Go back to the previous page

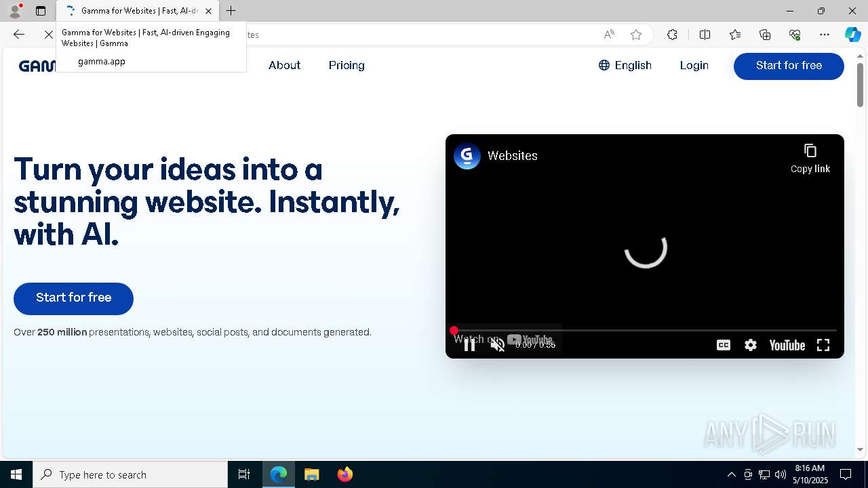19,35
